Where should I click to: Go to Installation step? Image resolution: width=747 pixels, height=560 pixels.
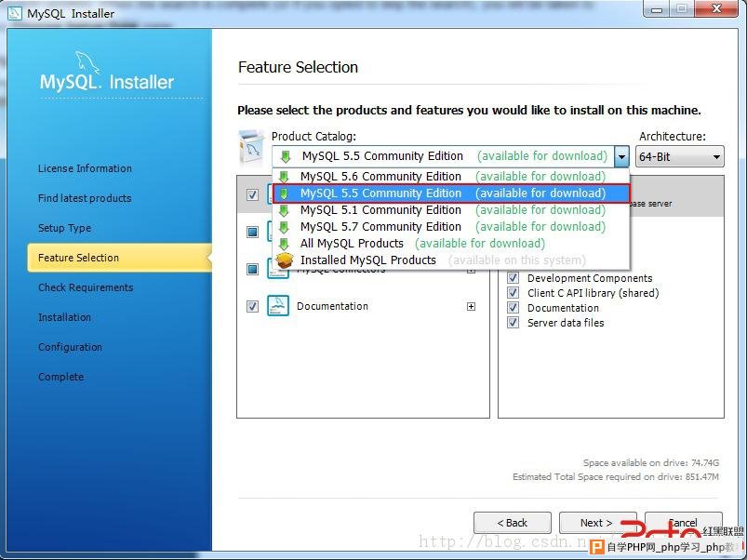pos(64,317)
